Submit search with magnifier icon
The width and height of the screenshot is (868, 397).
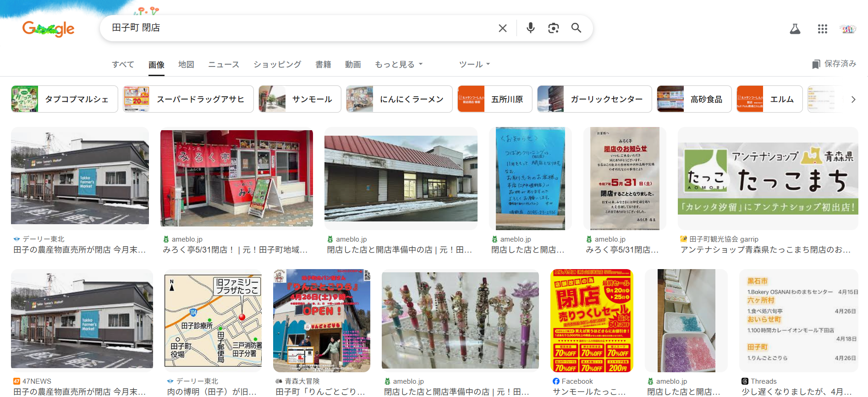tap(576, 28)
